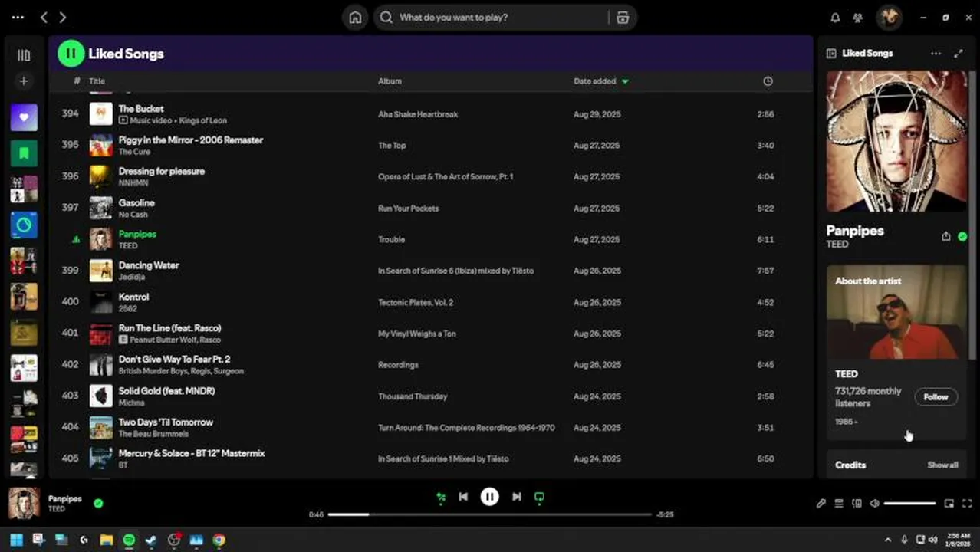Sort by duration clock icon
The height and width of the screenshot is (552, 980).
(x=768, y=81)
